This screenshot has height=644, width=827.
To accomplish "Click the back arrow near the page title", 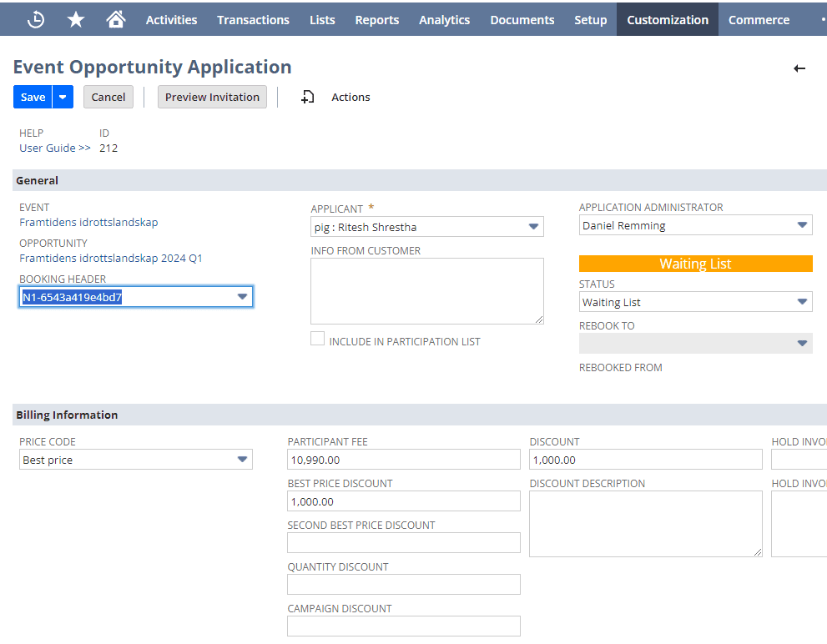I will (x=799, y=69).
